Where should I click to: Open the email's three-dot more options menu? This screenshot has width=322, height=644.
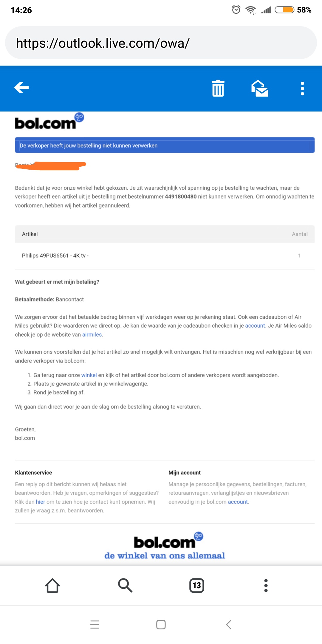pos(302,89)
